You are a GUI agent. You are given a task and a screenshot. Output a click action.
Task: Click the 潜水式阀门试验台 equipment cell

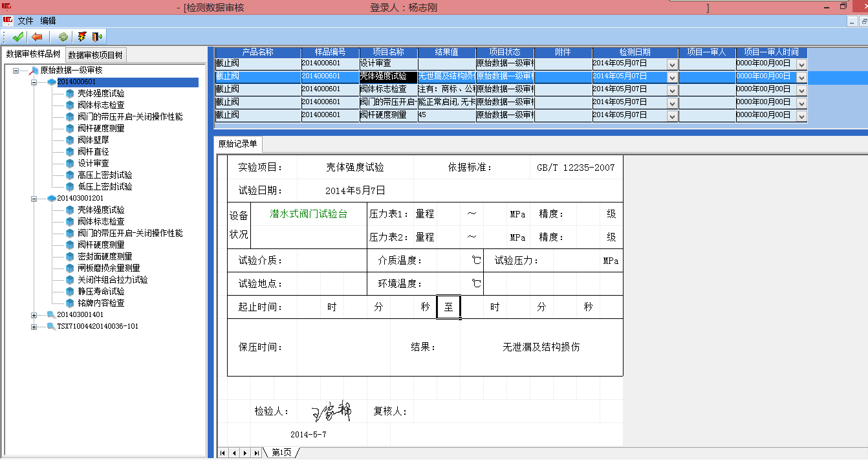(x=308, y=214)
